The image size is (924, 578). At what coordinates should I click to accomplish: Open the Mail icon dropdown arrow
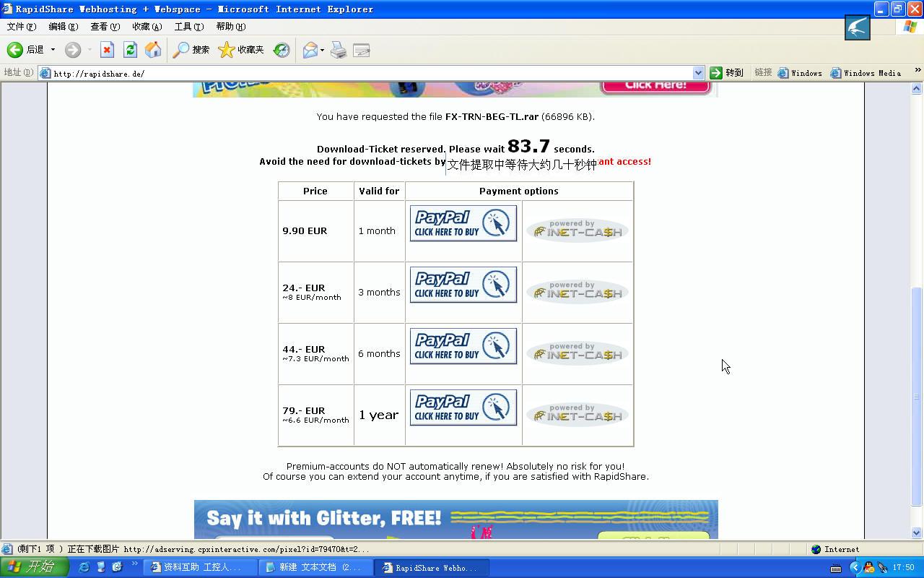(322, 50)
